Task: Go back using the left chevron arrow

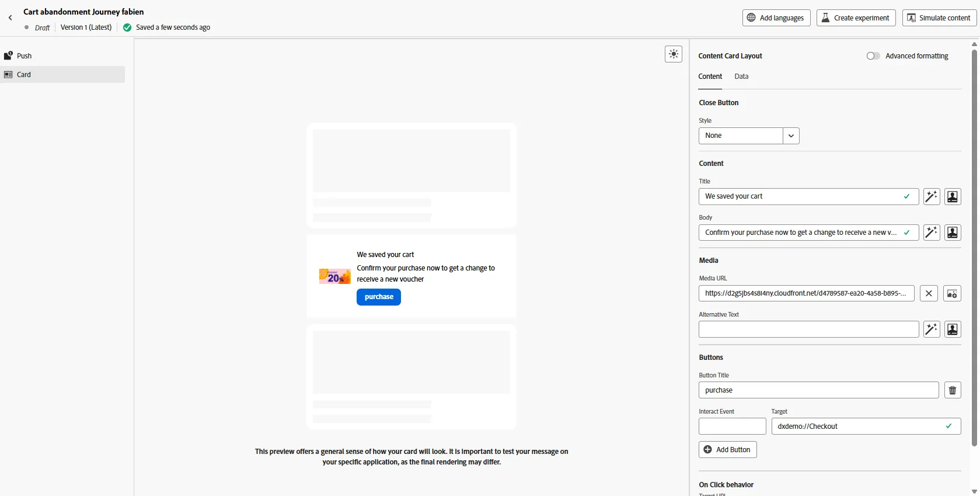Action: [10, 18]
